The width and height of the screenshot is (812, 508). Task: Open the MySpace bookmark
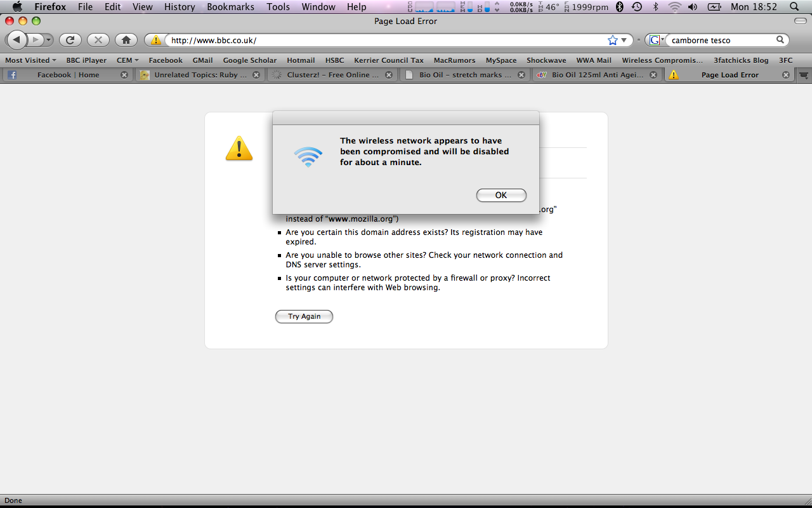click(501, 60)
